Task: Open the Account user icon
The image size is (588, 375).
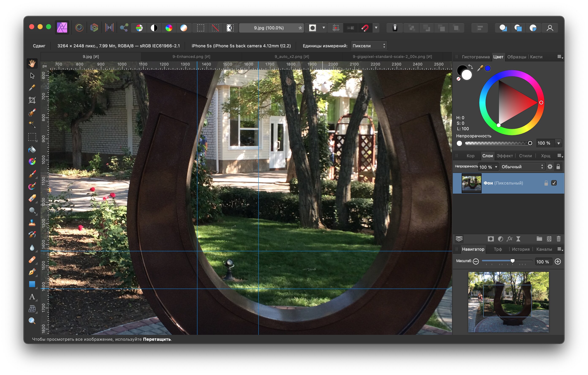Action: click(550, 28)
